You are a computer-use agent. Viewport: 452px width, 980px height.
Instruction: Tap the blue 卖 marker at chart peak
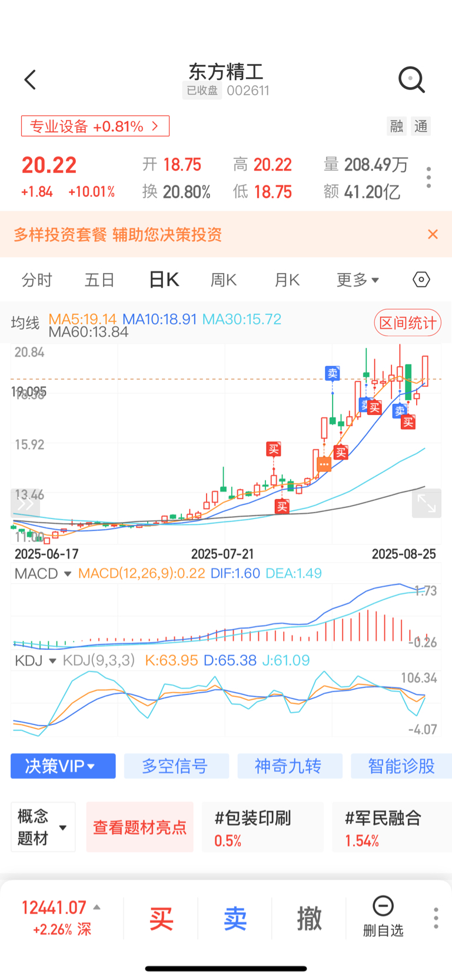333,373
